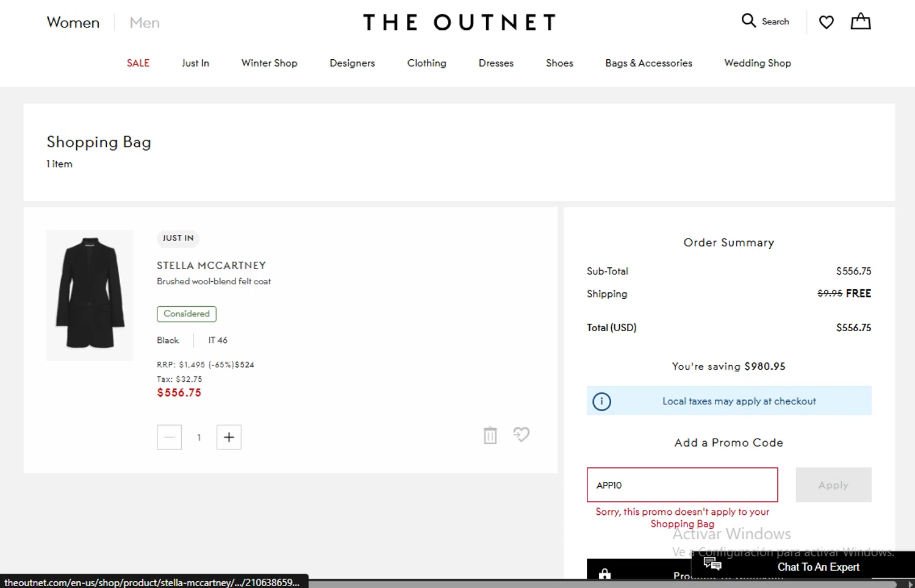Click the Add a Promo Code heading
The image size is (915, 588).
click(x=728, y=443)
